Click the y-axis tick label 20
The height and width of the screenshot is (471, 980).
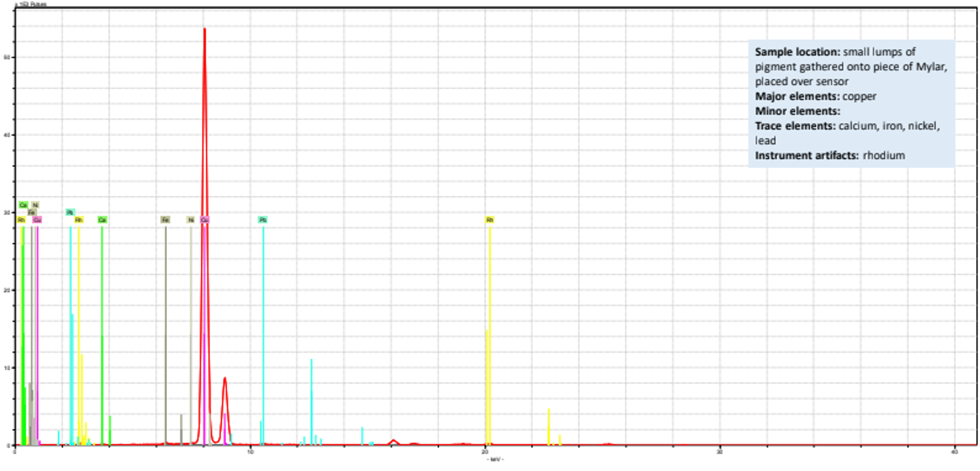6,290
